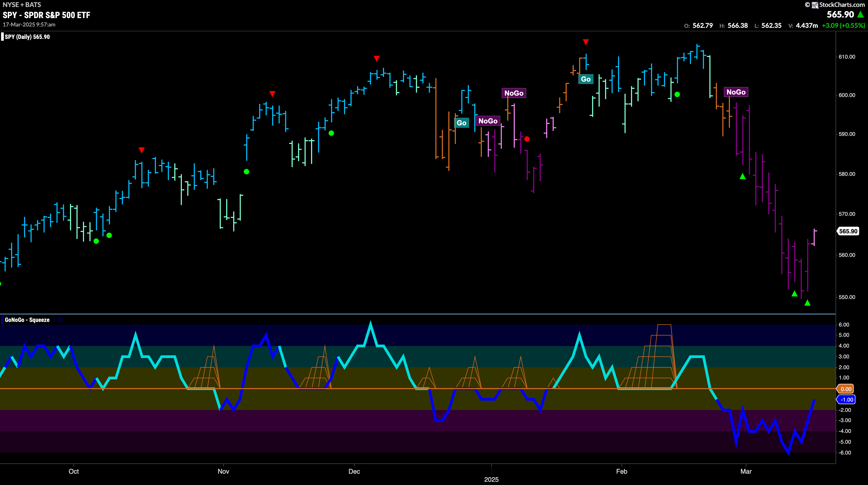Click the green circle marker in early November
This screenshot has width=868, height=485.
coord(246,172)
